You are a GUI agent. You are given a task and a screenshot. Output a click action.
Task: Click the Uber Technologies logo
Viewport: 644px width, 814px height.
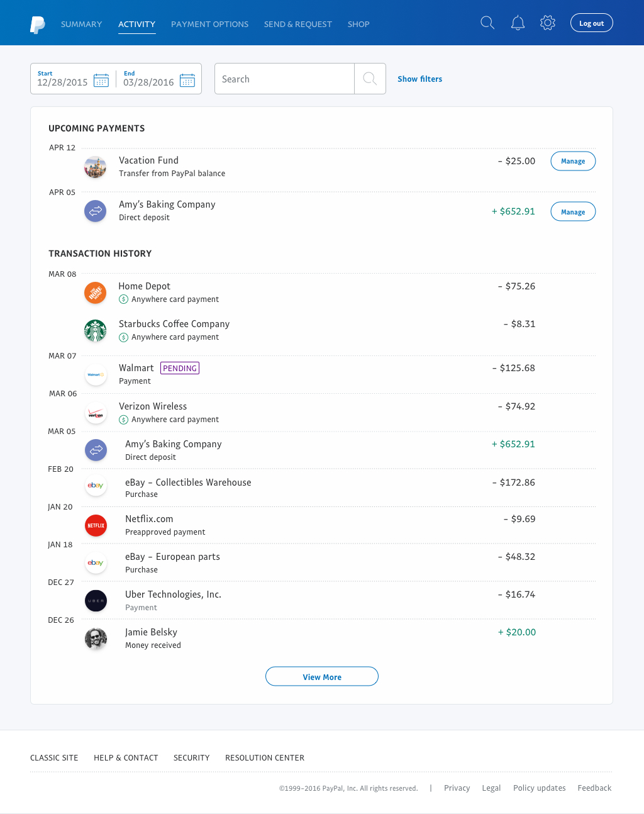(96, 601)
